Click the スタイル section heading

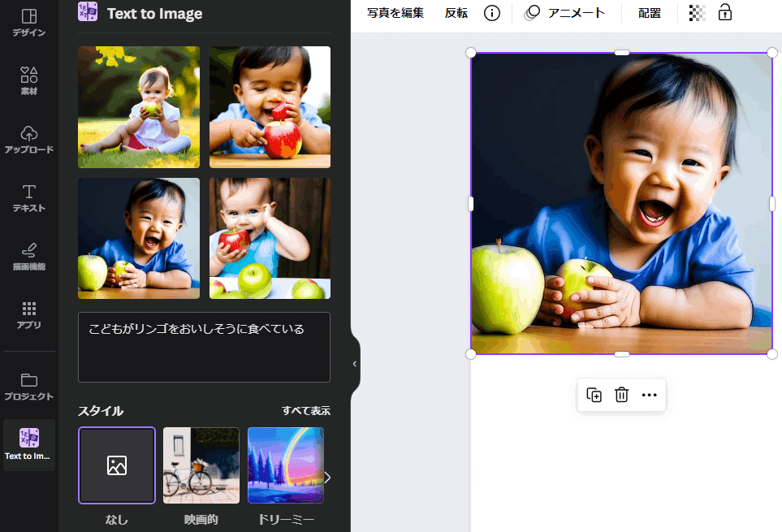101,411
